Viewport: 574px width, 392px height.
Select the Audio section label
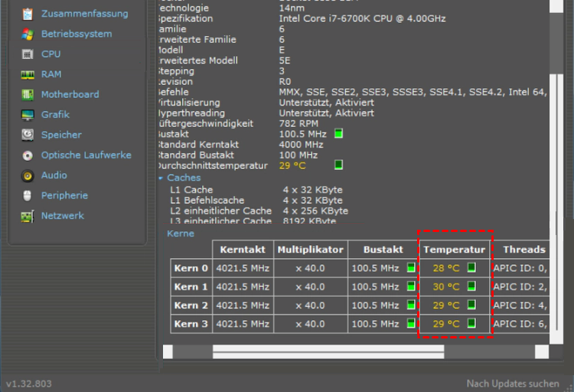(x=54, y=175)
